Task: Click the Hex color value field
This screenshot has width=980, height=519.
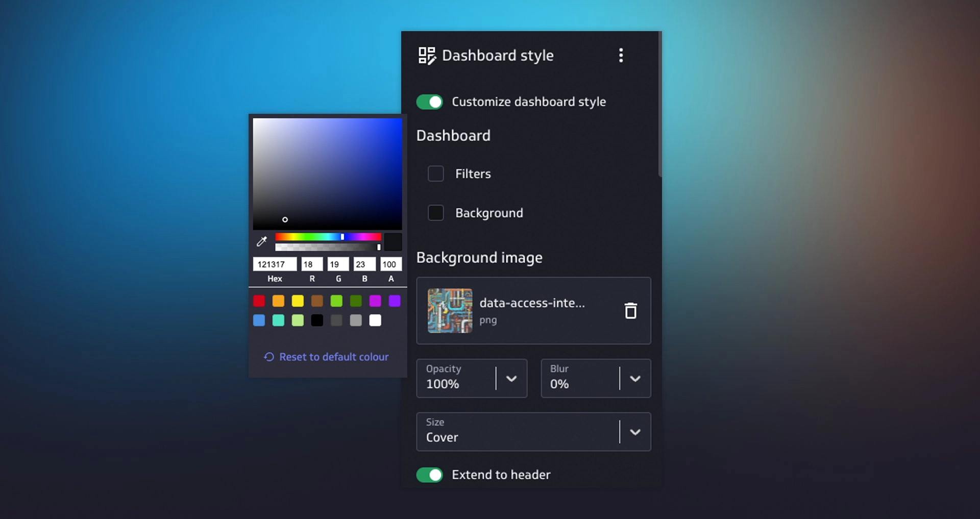Action: coord(274,264)
